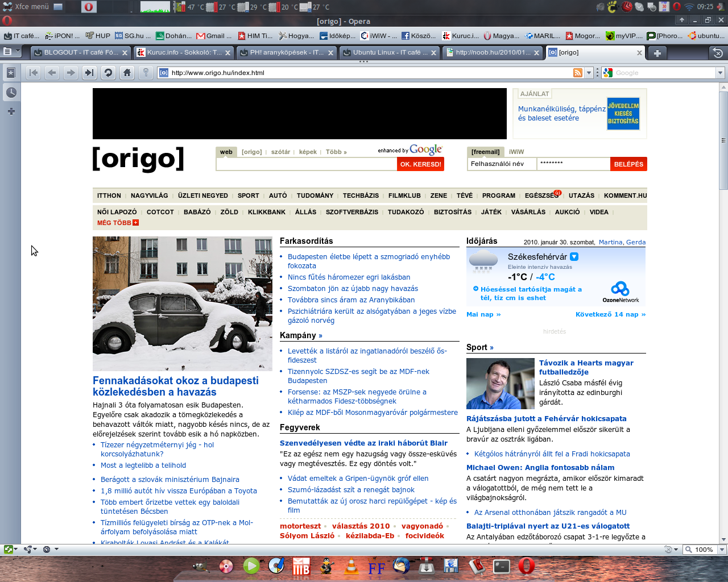The height and width of the screenshot is (582, 728).
Task: Click the snowy car photo thumbnail
Action: click(x=183, y=304)
